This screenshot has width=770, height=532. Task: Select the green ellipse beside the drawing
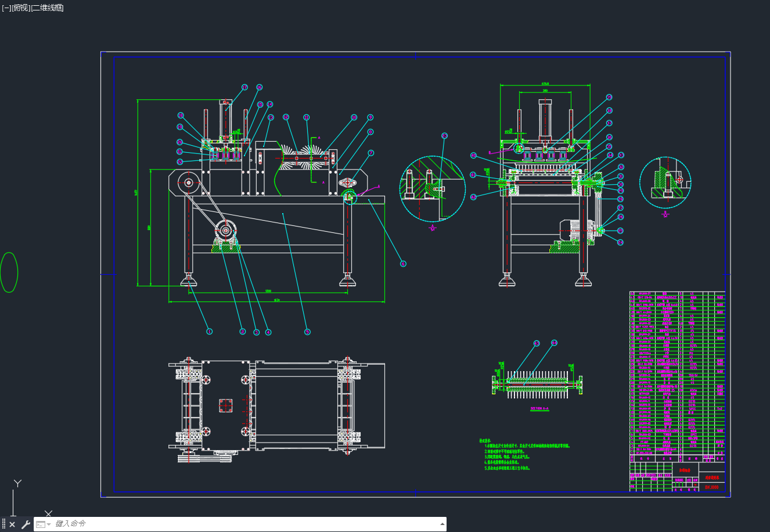(9, 272)
